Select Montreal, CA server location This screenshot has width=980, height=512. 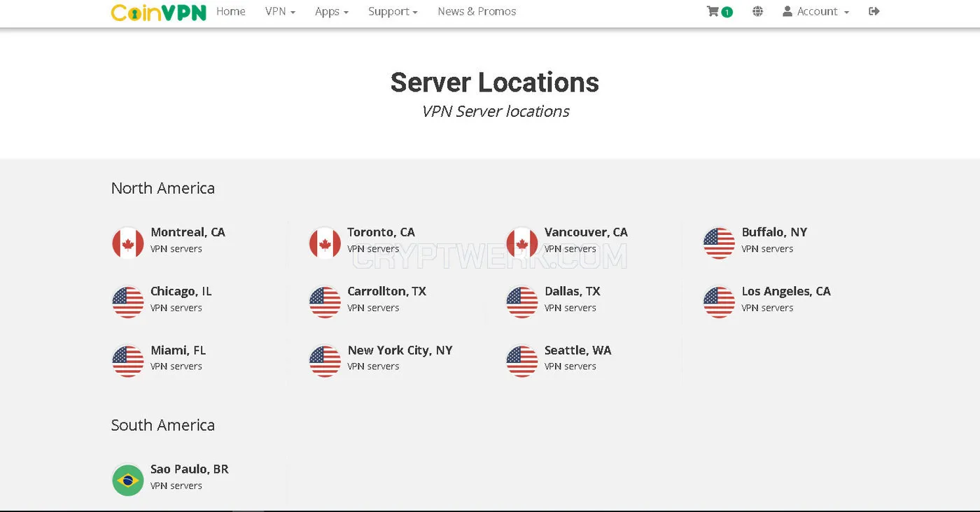pyautogui.click(x=188, y=232)
